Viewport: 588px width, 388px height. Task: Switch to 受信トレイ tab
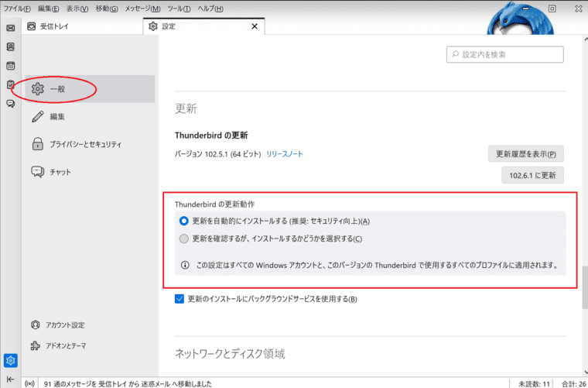pyautogui.click(x=83, y=26)
